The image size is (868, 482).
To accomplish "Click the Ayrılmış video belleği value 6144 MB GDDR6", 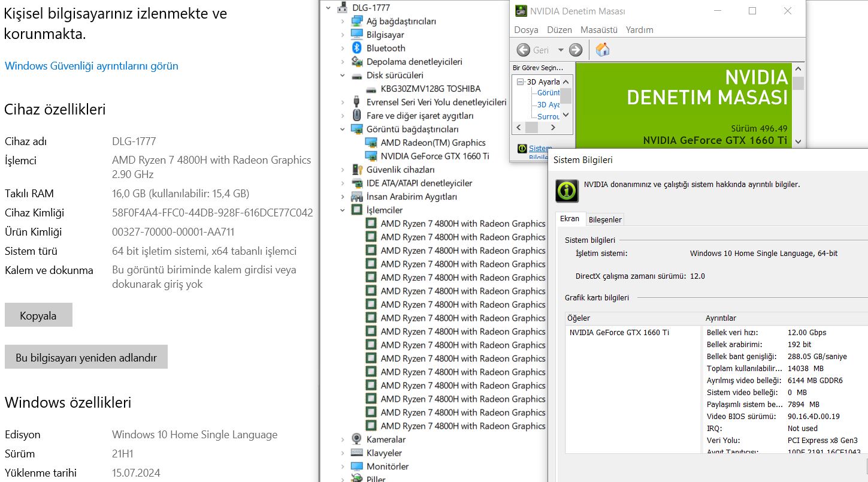I will (x=815, y=381).
